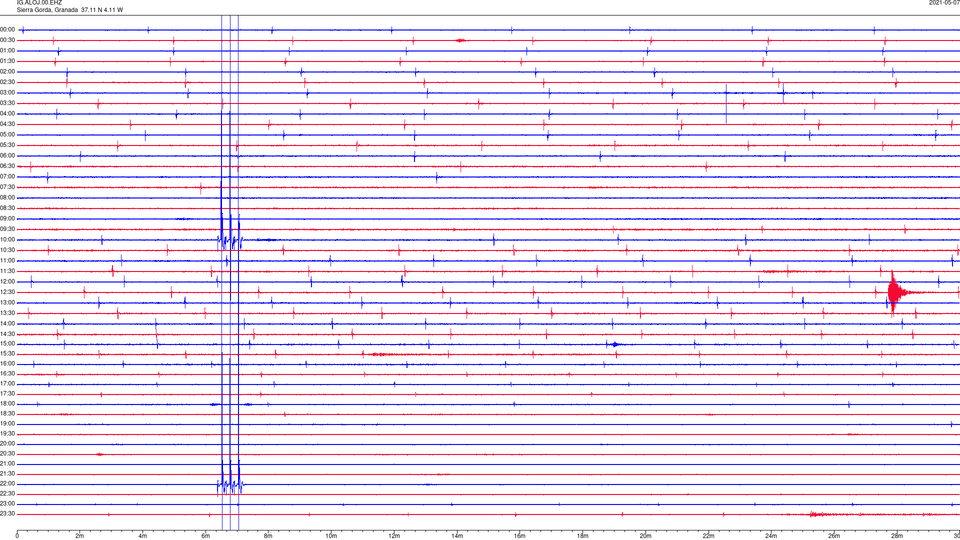The height and width of the screenshot is (540, 960).
Task: Select the 14:00 trace time label
Action: click(8, 323)
